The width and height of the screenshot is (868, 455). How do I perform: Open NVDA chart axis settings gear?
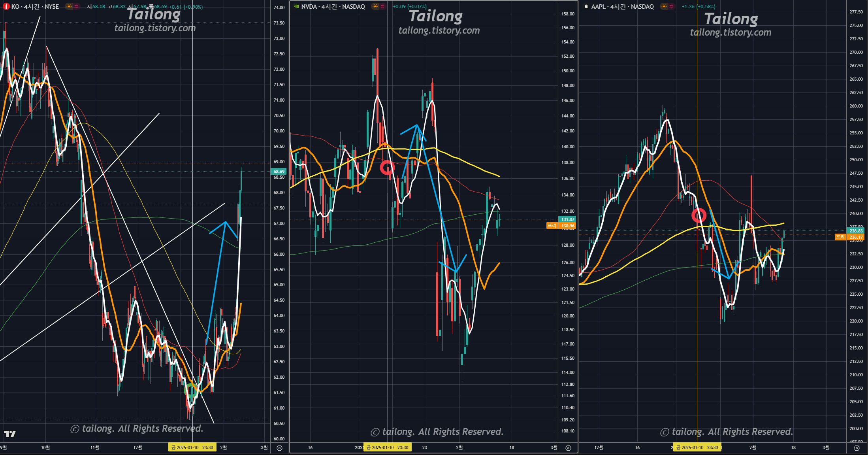pos(568,448)
